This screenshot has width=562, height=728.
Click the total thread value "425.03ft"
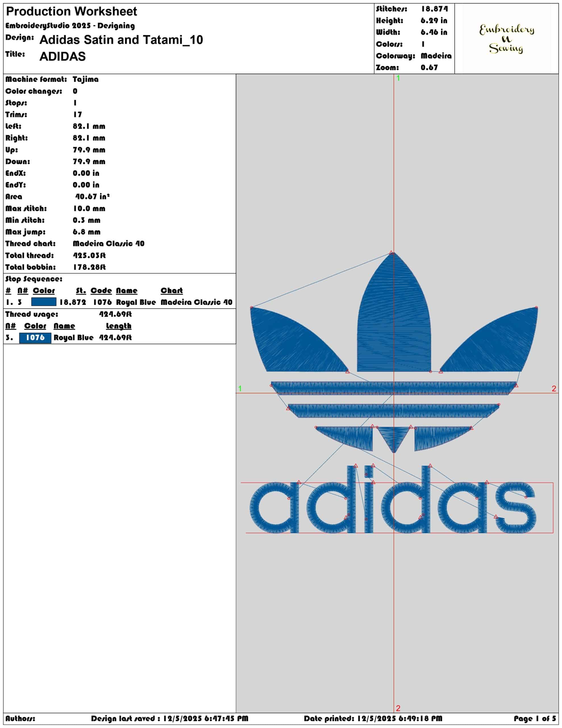(89, 256)
